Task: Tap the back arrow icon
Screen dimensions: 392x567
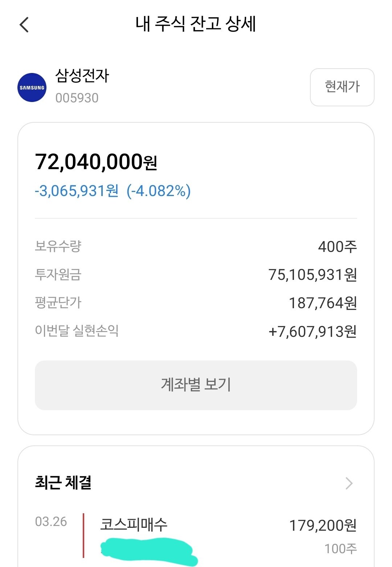Action: (24, 25)
